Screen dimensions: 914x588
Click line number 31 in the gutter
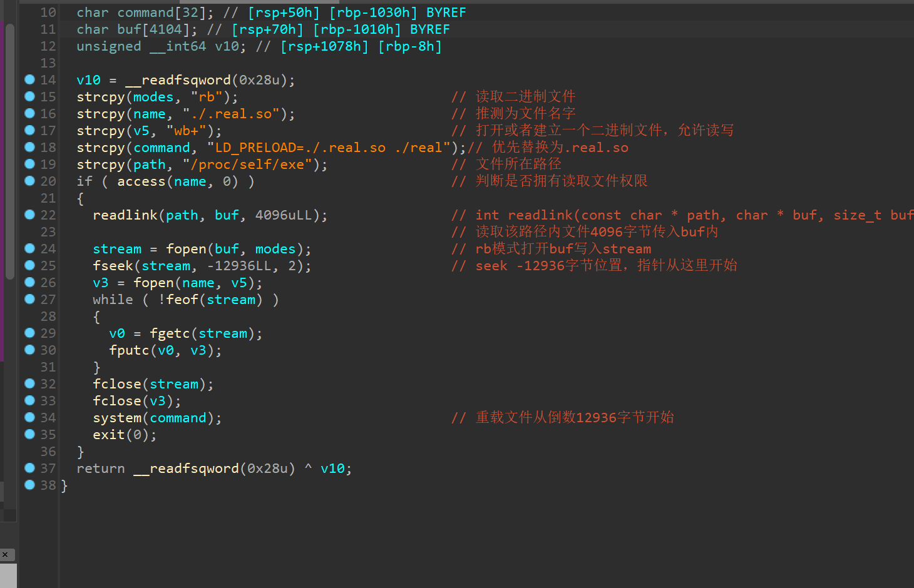[x=48, y=367]
